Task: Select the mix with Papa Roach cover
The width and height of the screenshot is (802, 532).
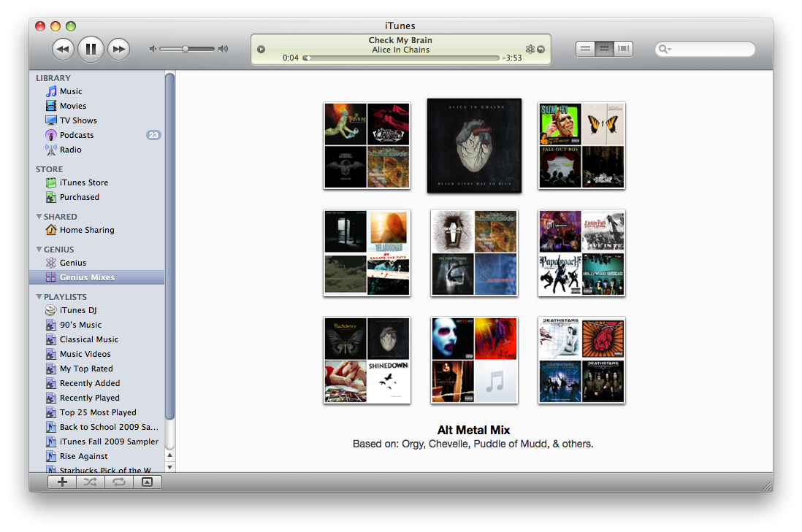Action: coord(581,253)
